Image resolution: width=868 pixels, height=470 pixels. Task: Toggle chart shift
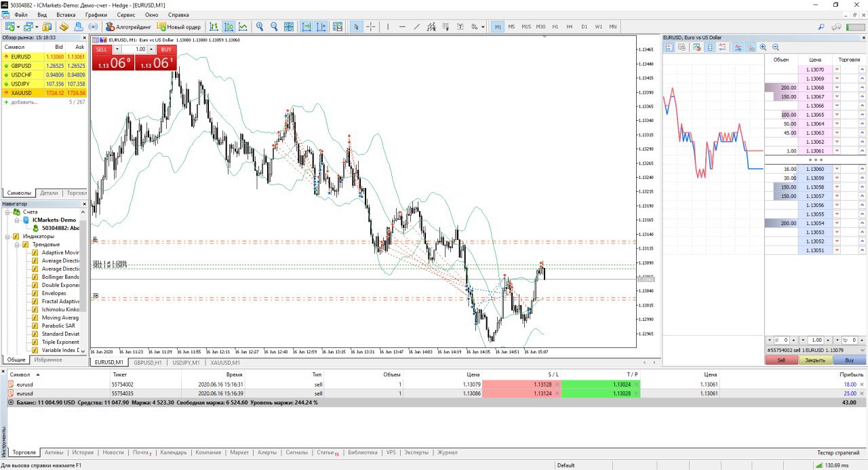point(321,27)
